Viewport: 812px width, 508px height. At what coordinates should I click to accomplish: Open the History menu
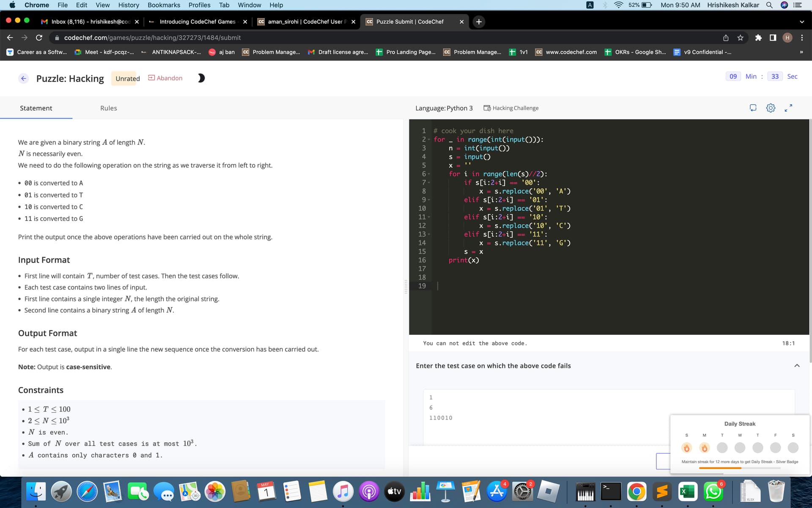pos(129,5)
